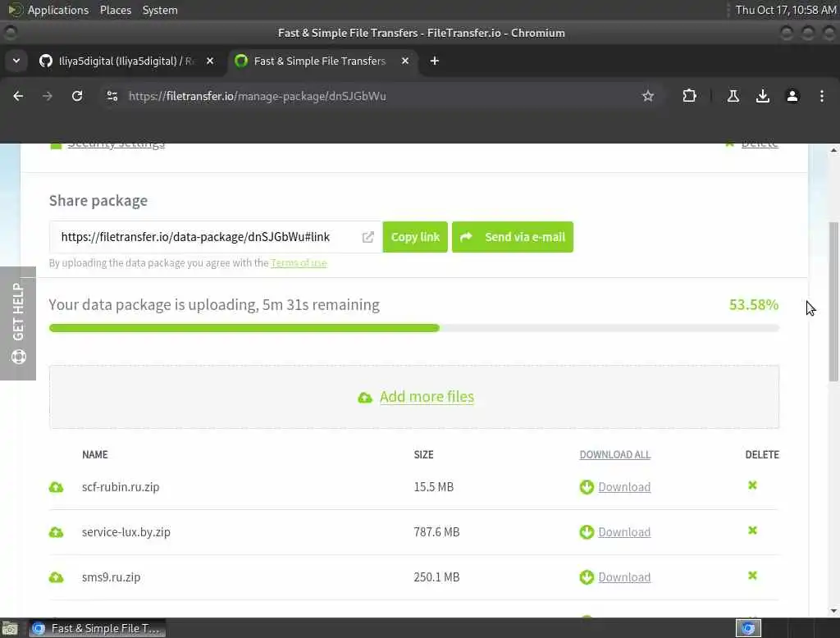Click show desktop icon in taskbar
The height and width of the screenshot is (638, 840).
[10, 628]
